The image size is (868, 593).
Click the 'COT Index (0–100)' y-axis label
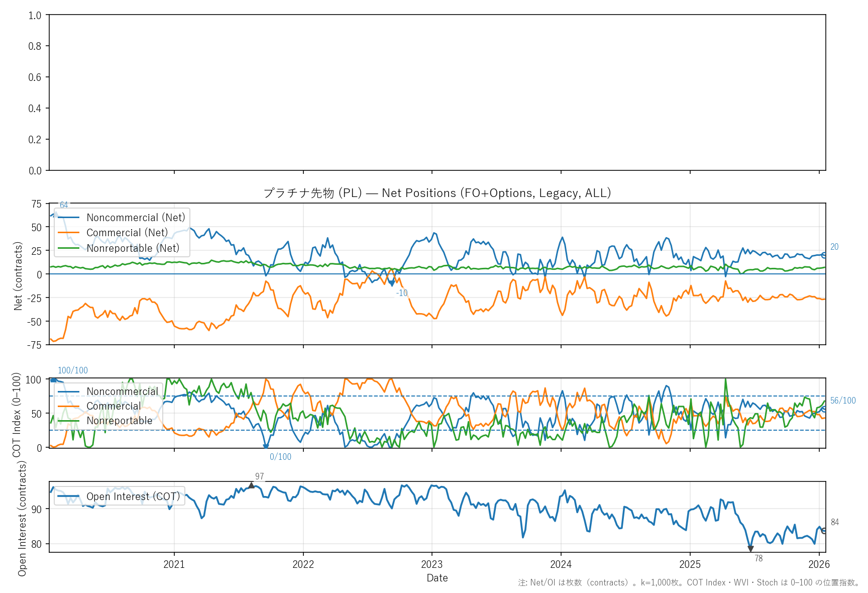[x=17, y=415]
